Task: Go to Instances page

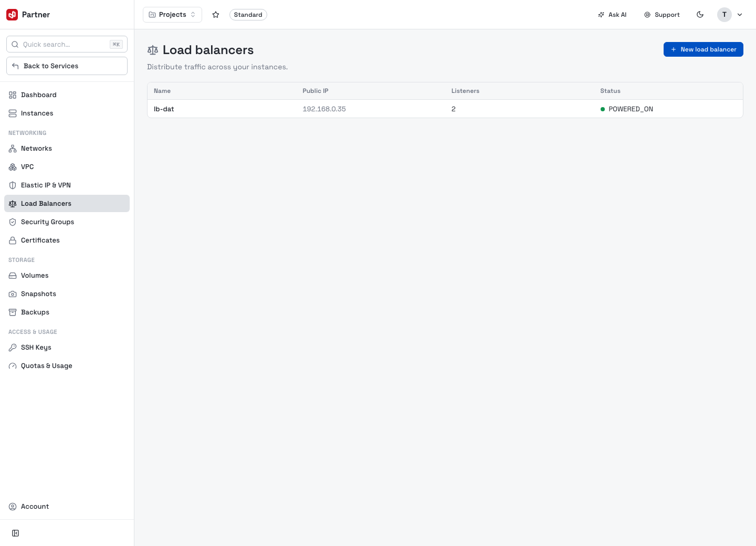Action: [67, 113]
